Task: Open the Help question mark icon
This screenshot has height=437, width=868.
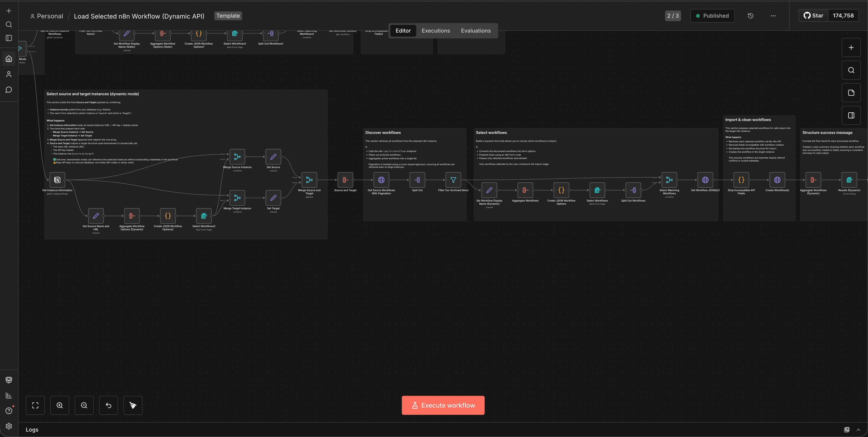Action: tap(8, 411)
